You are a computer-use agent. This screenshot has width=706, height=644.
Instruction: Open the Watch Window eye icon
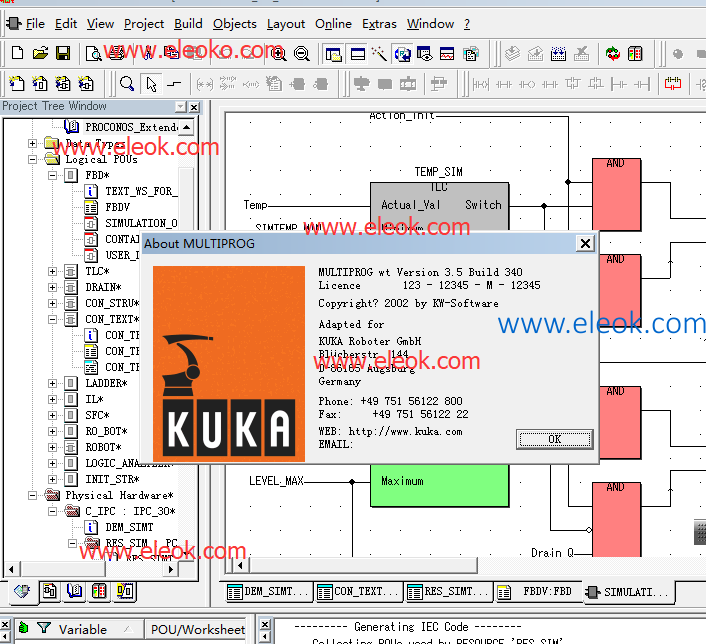(425, 54)
